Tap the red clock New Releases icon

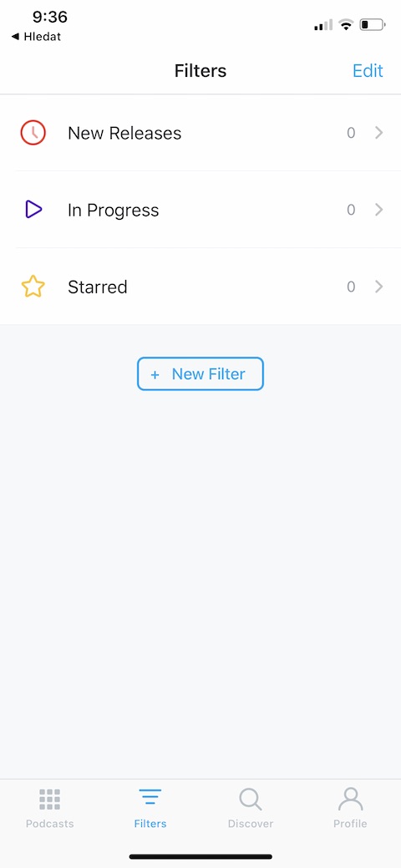click(33, 133)
